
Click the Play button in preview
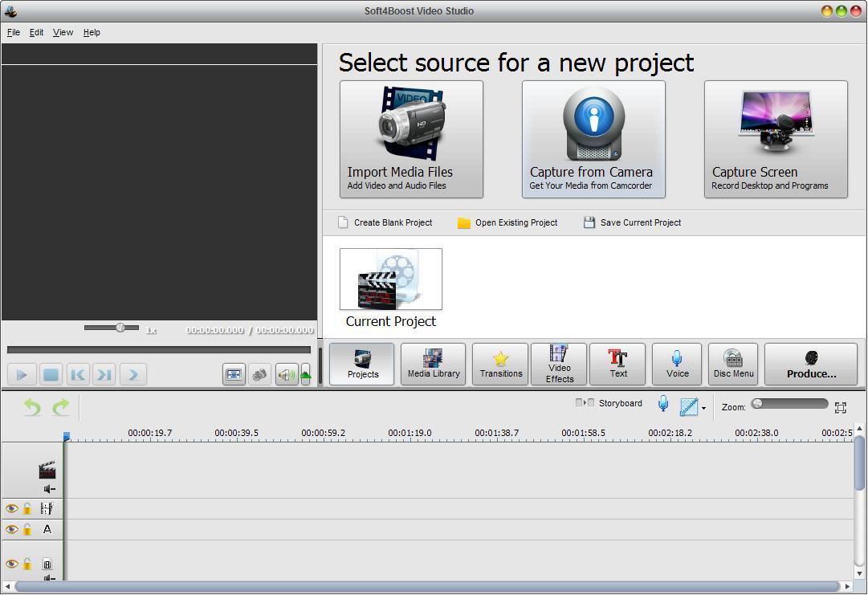tap(22, 375)
